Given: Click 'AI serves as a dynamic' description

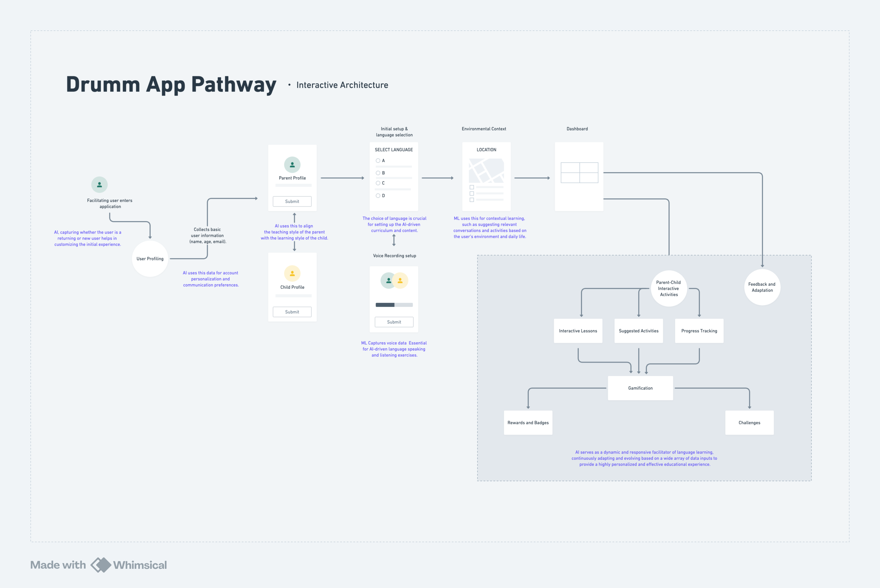Looking at the screenshot, I should point(644,458).
